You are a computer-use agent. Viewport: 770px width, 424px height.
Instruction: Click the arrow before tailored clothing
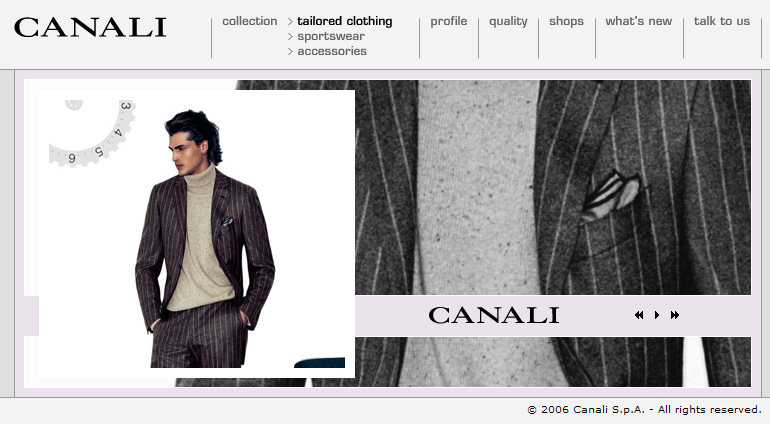coord(290,22)
